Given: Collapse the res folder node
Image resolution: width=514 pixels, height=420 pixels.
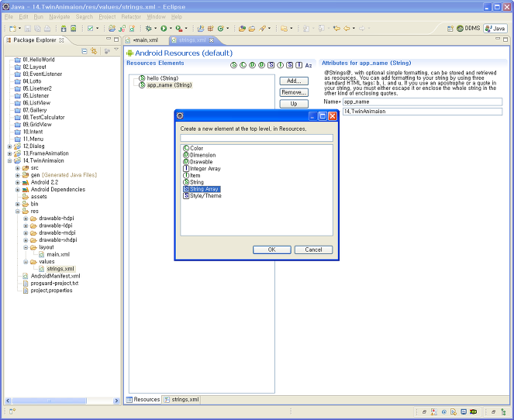Looking at the screenshot, I should [18, 212].
